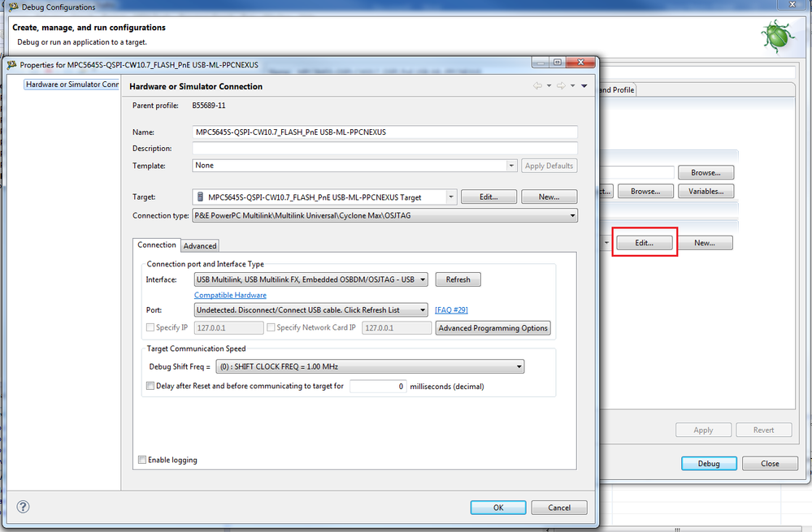The width and height of the screenshot is (812, 532).
Task: Click the Apply Defaults button
Action: (549, 166)
